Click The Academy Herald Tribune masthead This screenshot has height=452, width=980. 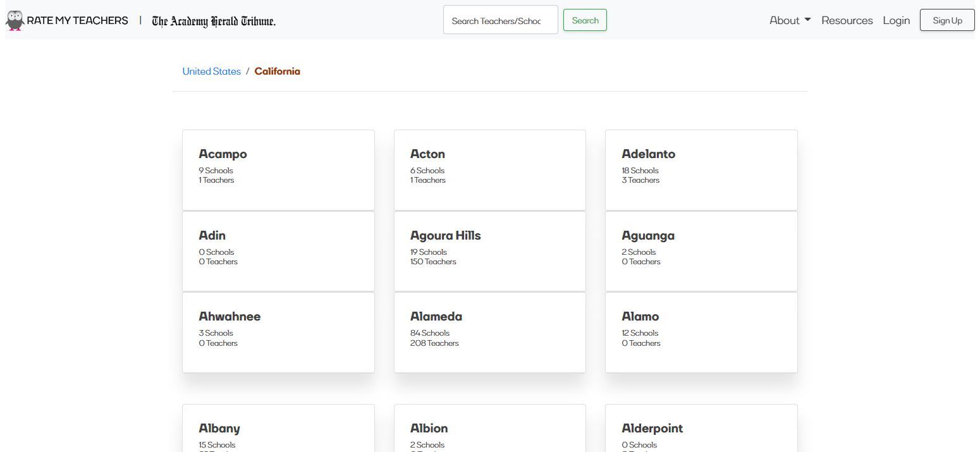213,21
